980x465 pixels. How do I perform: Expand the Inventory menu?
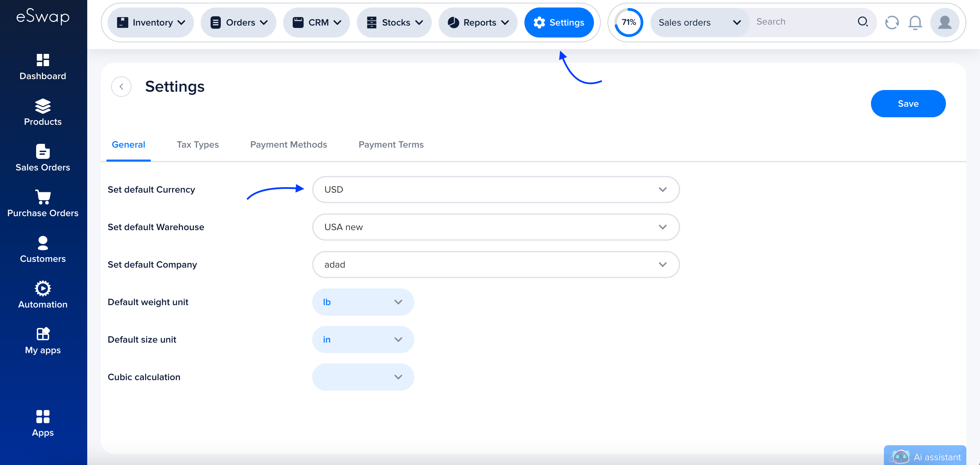(151, 22)
